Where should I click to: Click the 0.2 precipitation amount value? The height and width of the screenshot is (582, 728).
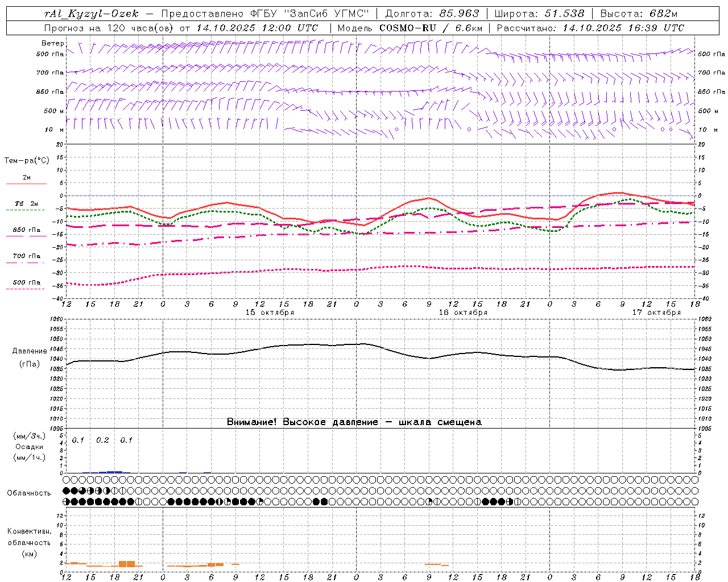102,440
